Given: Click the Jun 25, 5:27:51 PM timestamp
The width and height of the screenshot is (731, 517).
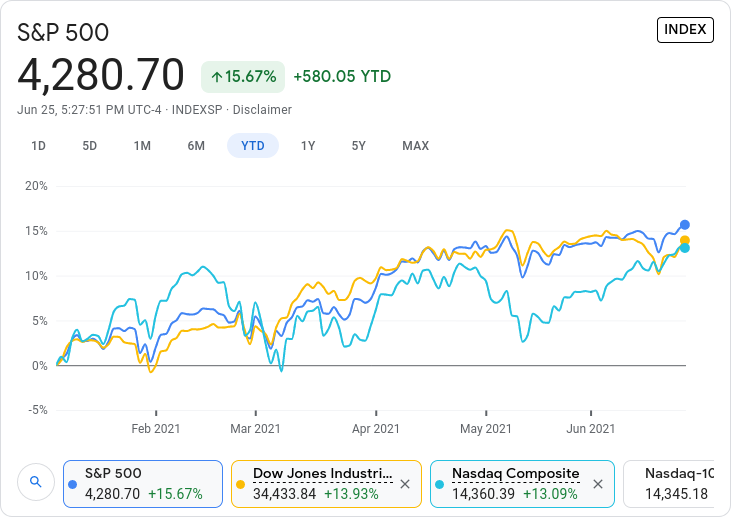Looking at the screenshot, I should [89, 110].
